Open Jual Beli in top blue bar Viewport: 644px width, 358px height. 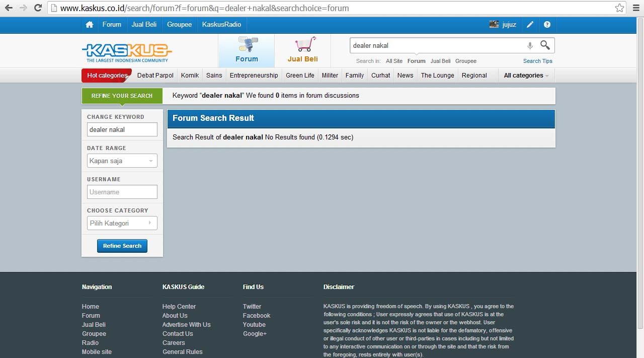tap(144, 24)
